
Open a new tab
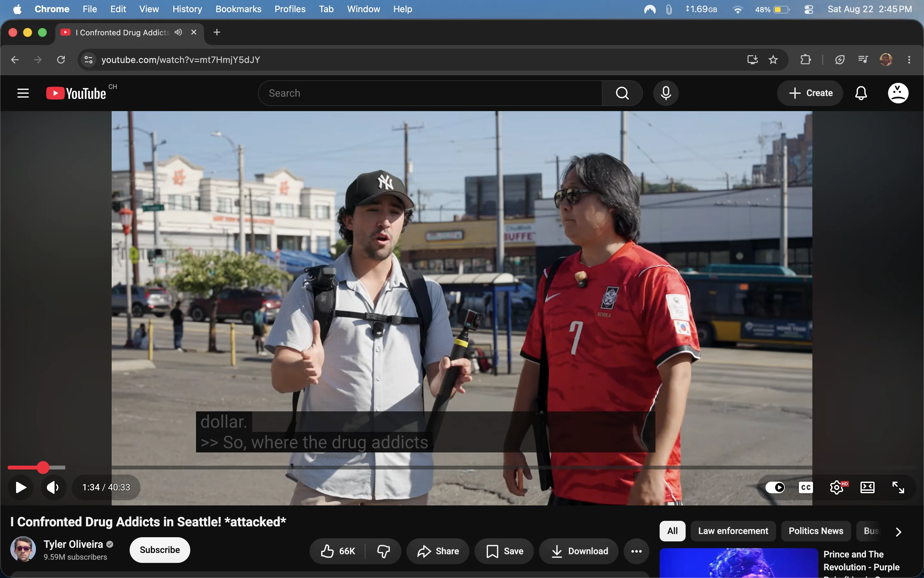[217, 32]
